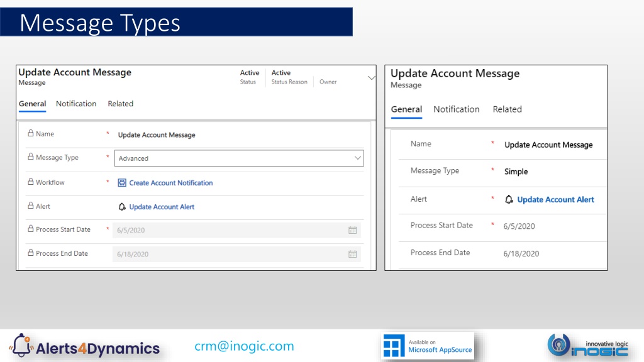Image resolution: width=644 pixels, height=362 pixels.
Task: Click Name value in right form
Action: (x=548, y=145)
